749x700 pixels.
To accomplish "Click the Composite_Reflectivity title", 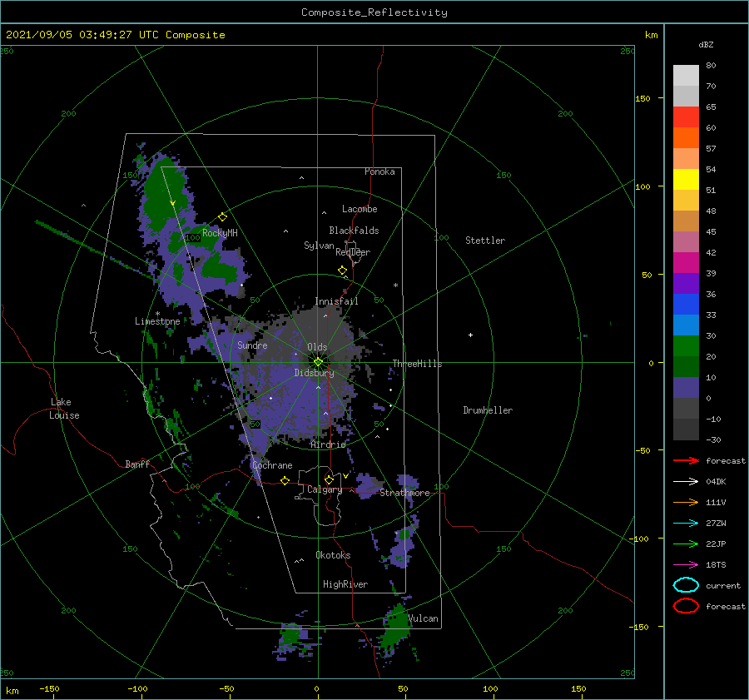I will click(x=374, y=12).
